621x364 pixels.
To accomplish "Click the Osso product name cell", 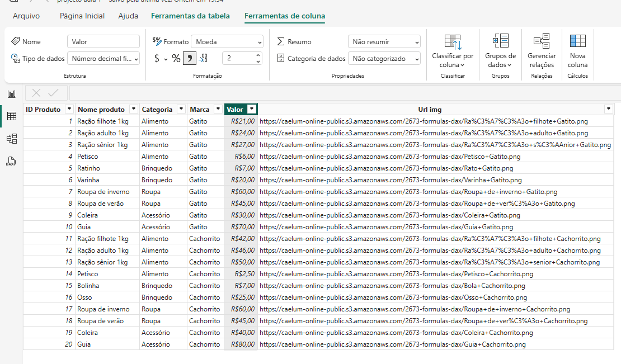I will (x=107, y=297).
